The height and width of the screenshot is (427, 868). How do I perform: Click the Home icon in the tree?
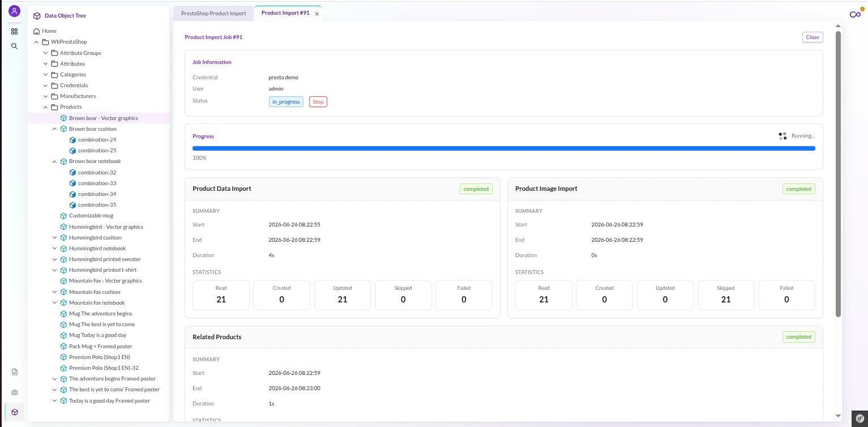tap(37, 31)
